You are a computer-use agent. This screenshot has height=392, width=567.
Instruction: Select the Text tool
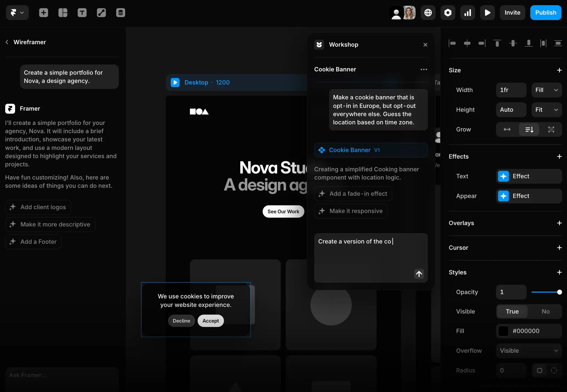pyautogui.click(x=82, y=12)
